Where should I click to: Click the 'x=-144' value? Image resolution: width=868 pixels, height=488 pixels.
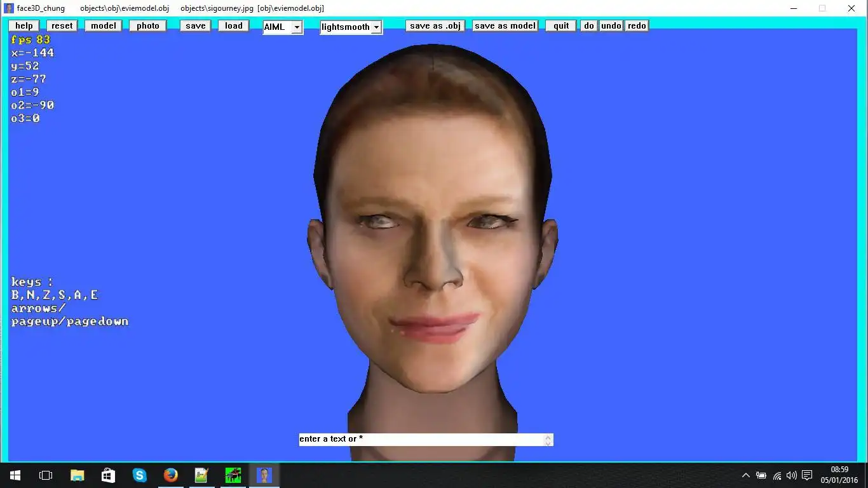(x=32, y=53)
